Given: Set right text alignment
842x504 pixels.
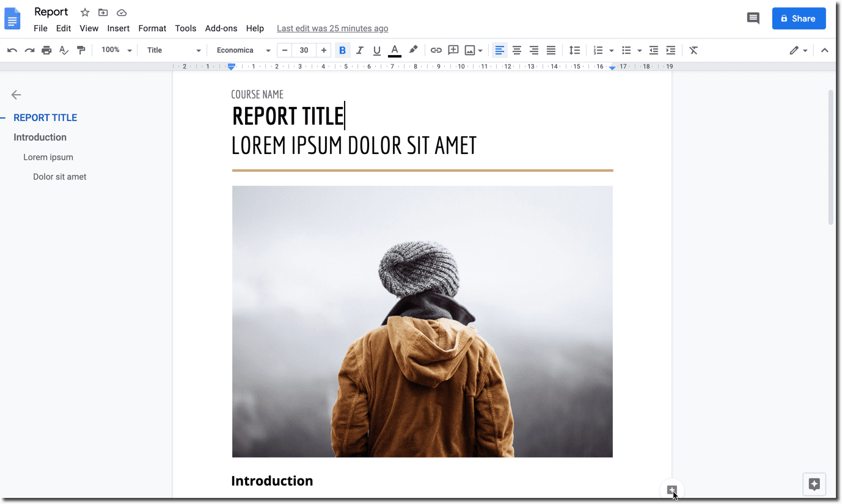Looking at the screenshot, I should pos(534,50).
